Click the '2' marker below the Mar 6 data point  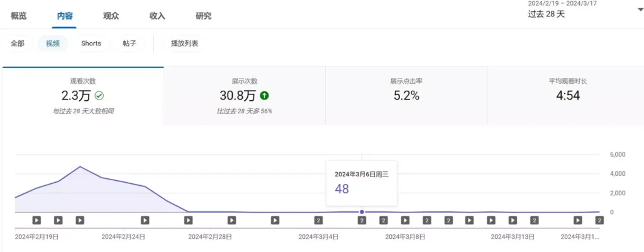[x=362, y=220]
